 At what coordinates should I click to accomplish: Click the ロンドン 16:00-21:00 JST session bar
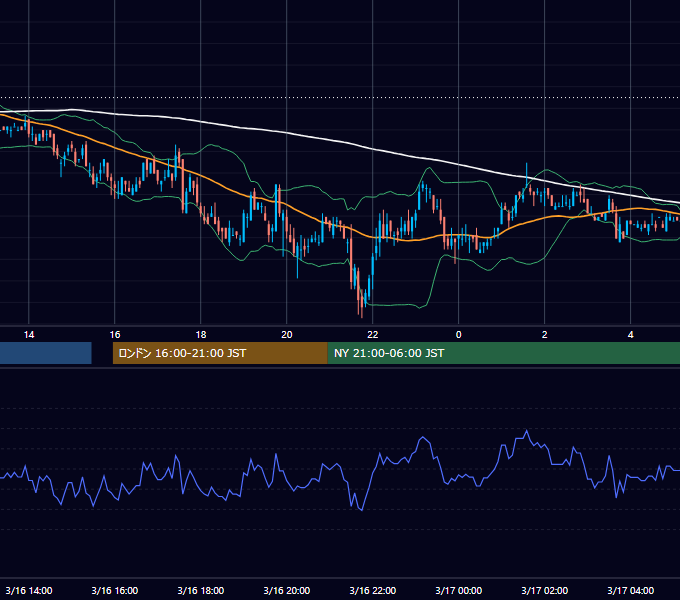(220, 353)
